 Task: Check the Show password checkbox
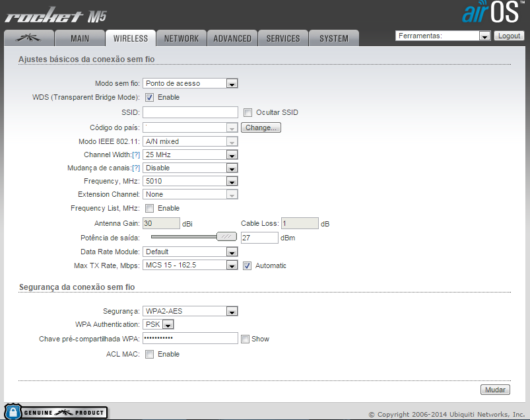[x=245, y=339]
